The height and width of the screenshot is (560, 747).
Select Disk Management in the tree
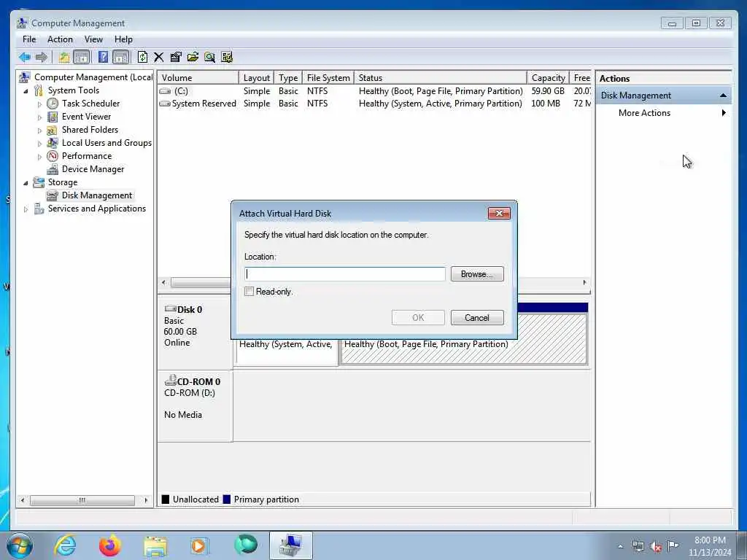pyautogui.click(x=97, y=195)
